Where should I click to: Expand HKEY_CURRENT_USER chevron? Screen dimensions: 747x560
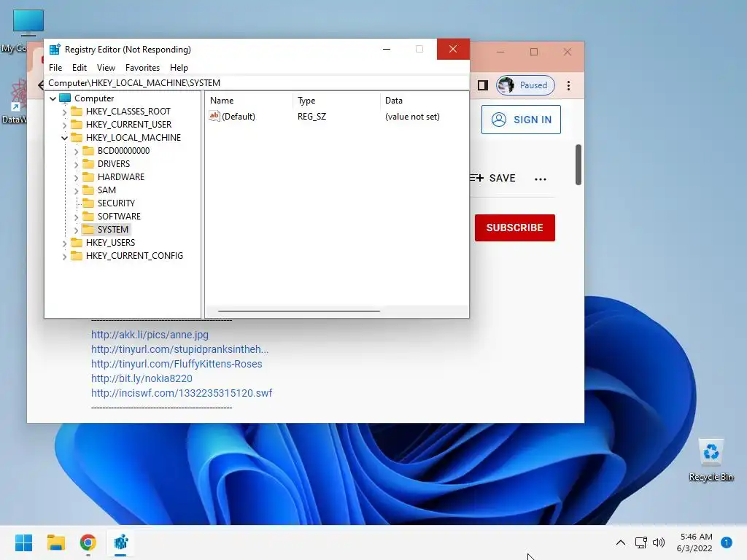tap(64, 125)
